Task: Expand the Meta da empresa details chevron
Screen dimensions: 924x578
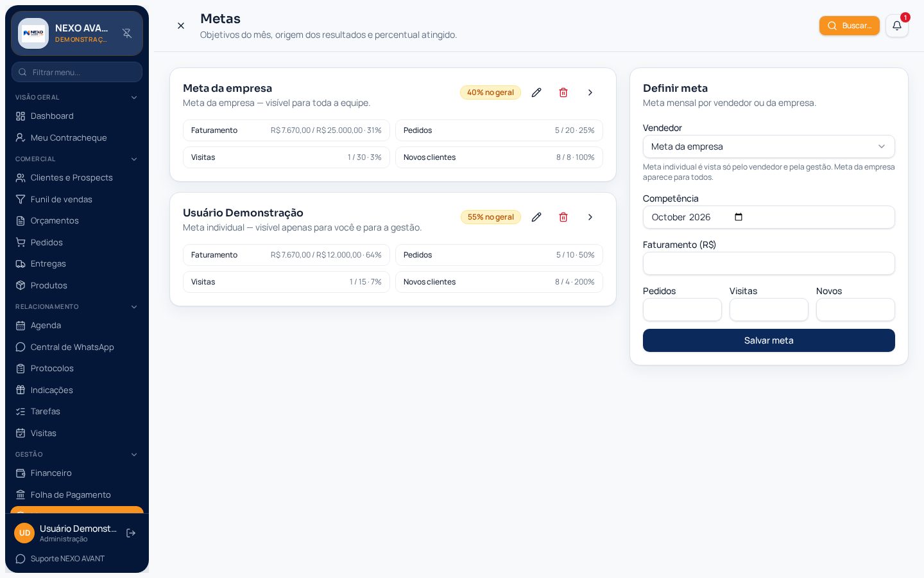Action: click(x=590, y=92)
